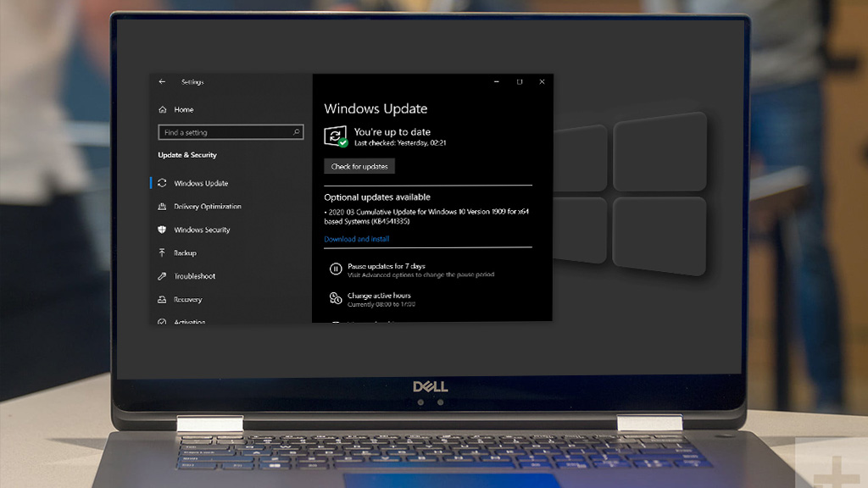Click the Troubleshoot wrench icon
The width and height of the screenshot is (868, 488).
pyautogui.click(x=162, y=276)
